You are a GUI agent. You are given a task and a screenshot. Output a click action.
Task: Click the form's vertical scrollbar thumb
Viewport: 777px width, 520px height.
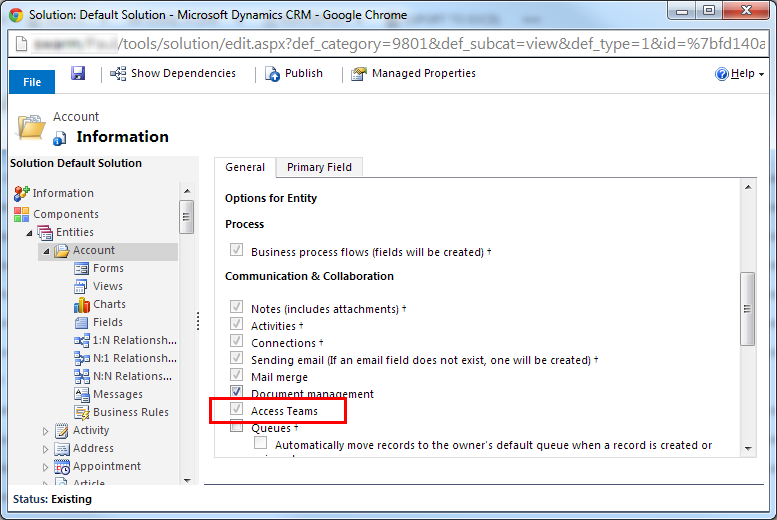pos(747,309)
